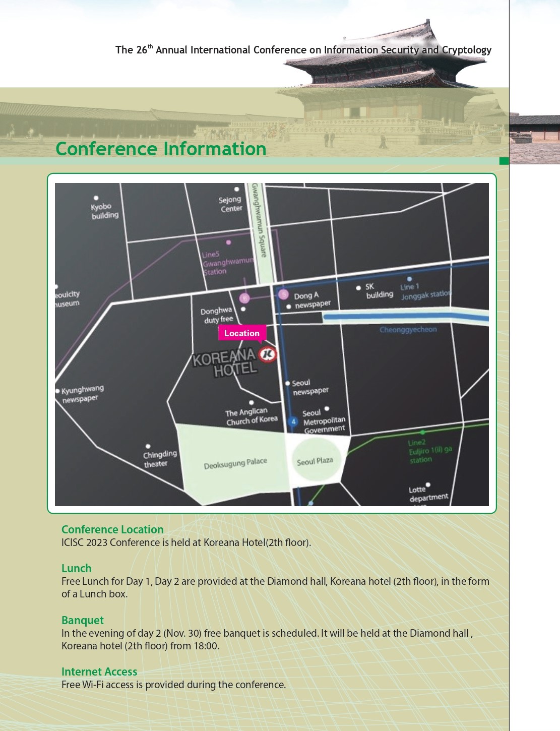Click 'Line2 Euljiro 1(il) ga station' label
560x731 pixels.
tap(430, 451)
